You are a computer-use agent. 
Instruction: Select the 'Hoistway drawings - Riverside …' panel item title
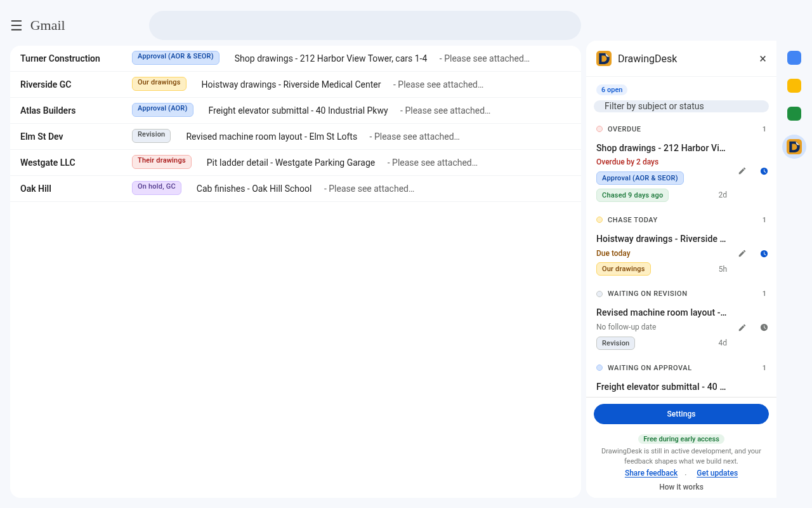[x=661, y=239]
